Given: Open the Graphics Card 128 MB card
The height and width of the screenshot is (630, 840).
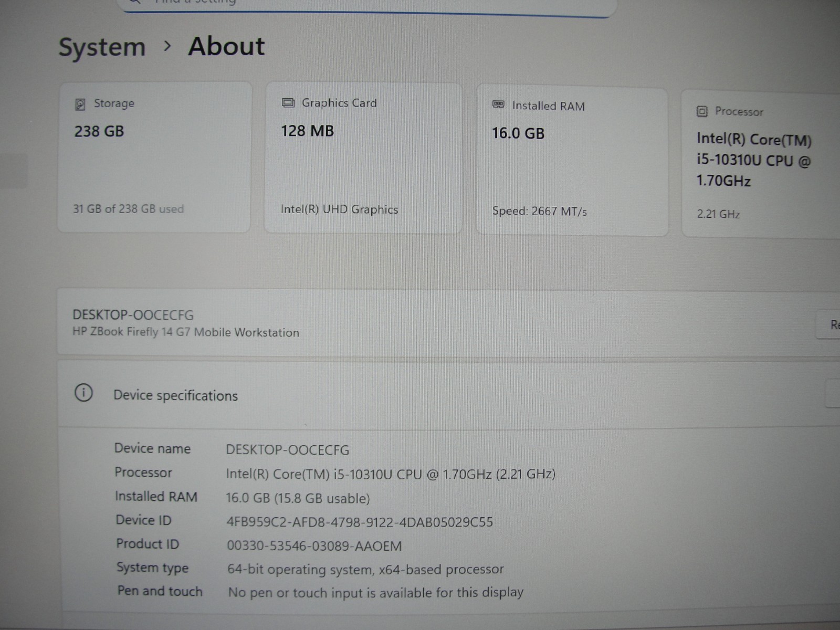Looking at the screenshot, I should pyautogui.click(x=363, y=158).
